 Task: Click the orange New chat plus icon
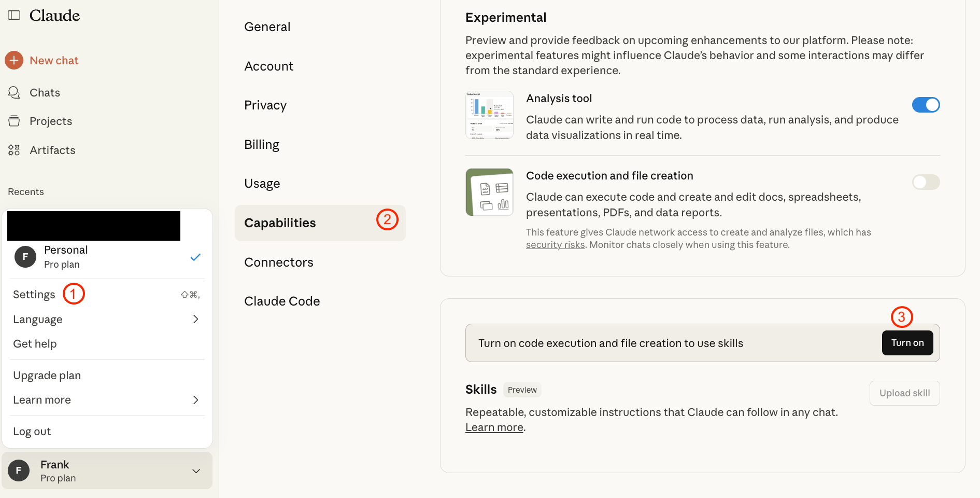tap(14, 60)
